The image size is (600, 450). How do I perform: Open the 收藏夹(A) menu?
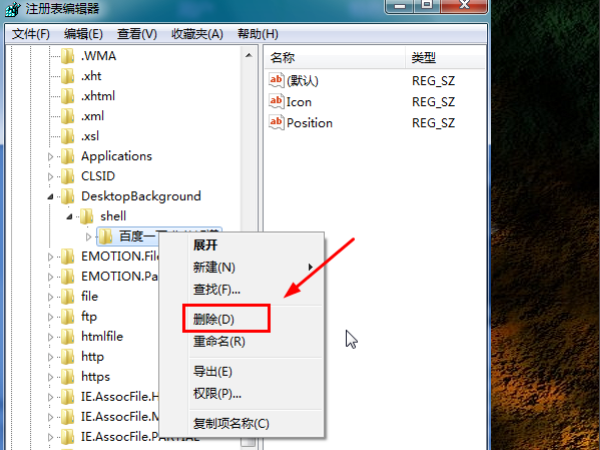(197, 34)
